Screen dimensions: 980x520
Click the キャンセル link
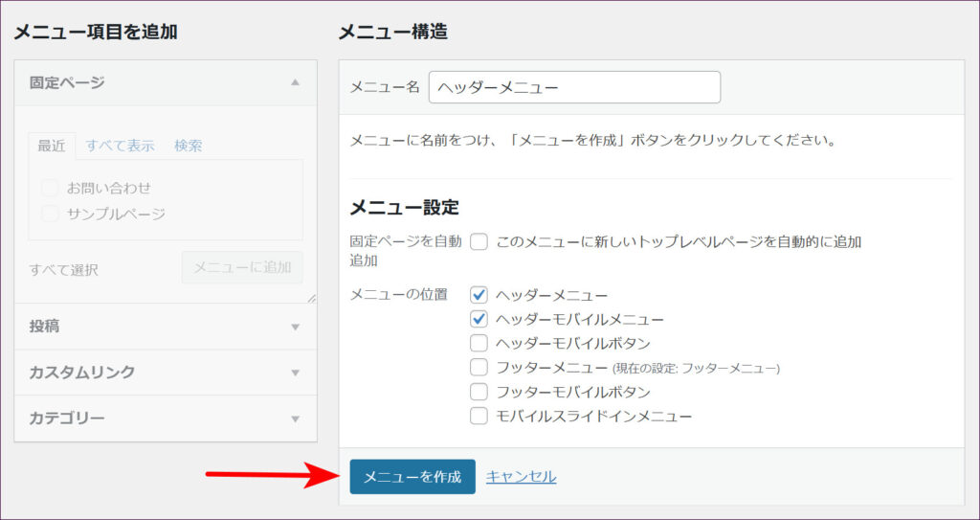pos(521,477)
